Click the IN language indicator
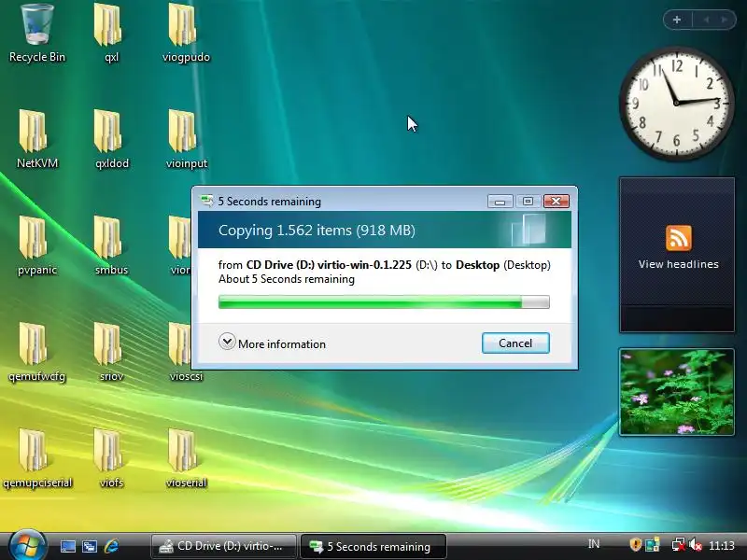The width and height of the screenshot is (747, 560). click(594, 544)
